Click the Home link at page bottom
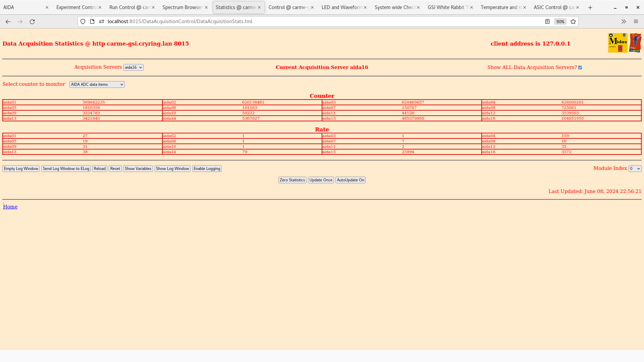Image resolution: width=644 pixels, height=362 pixels. (x=10, y=207)
